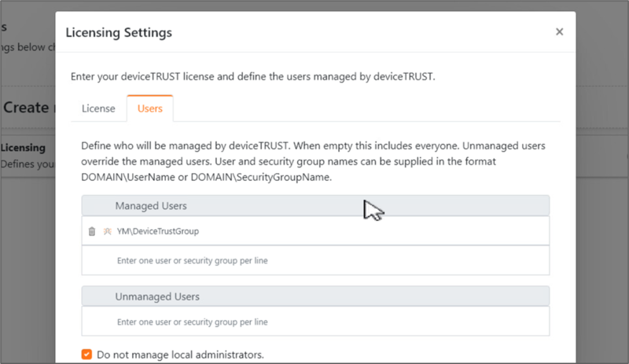Screen dimensions: 629x364
Task: Click the empty tab strip beside Users
Action: (x=366, y=108)
